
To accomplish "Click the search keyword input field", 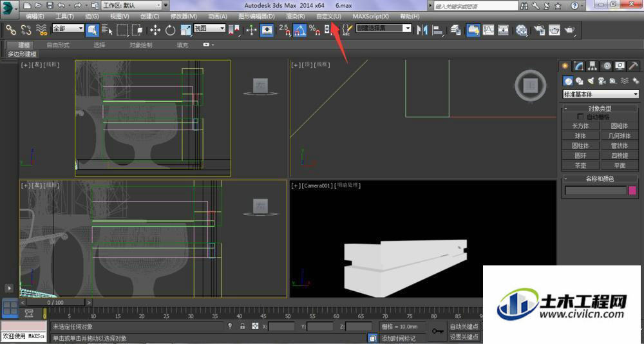I will click(476, 6).
